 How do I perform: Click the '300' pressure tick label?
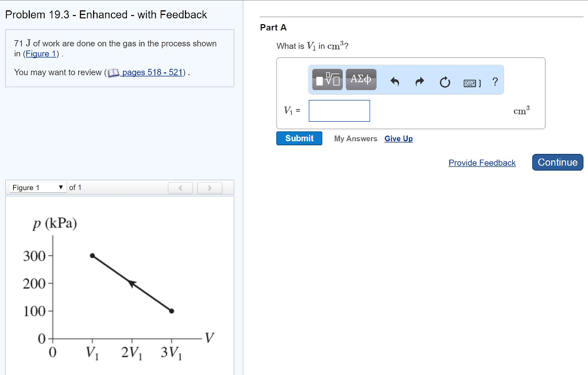34,256
